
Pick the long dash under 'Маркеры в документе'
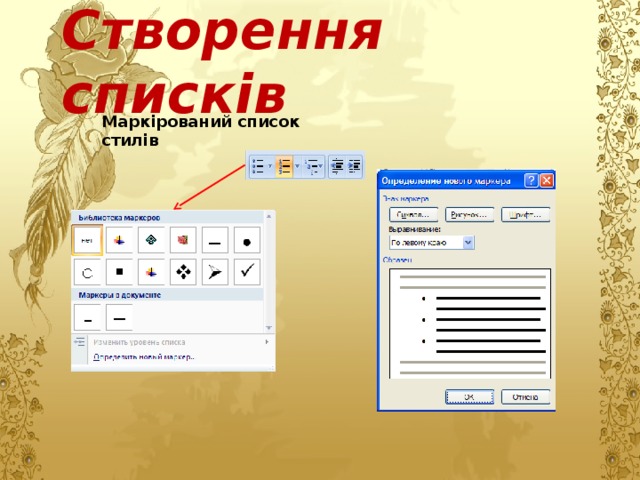point(119,317)
